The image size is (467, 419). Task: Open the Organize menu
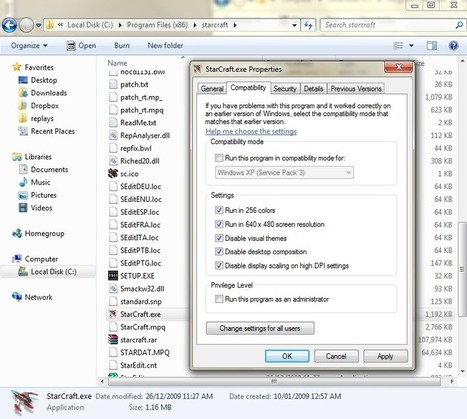[29, 46]
